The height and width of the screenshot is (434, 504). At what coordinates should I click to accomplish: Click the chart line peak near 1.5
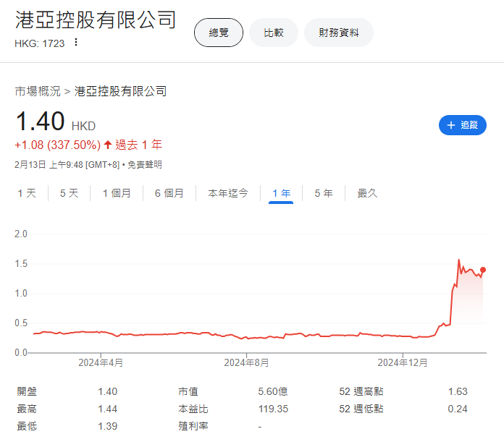pyautogui.click(x=458, y=260)
